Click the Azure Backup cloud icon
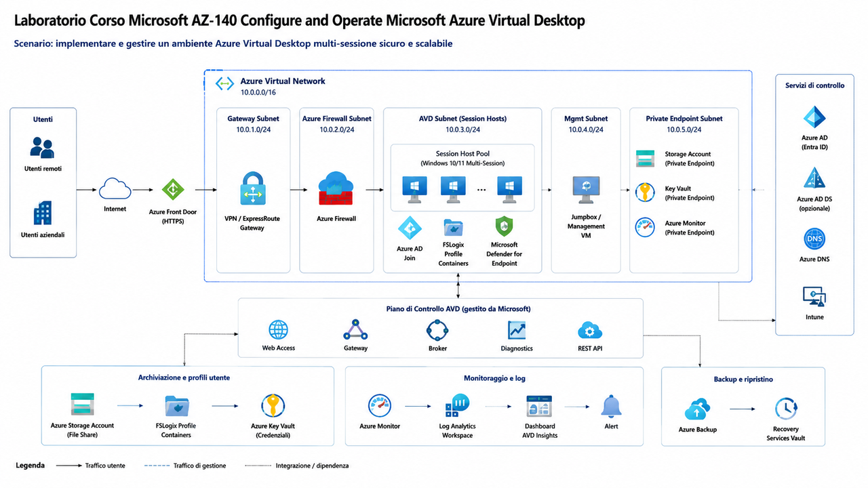 (x=697, y=409)
